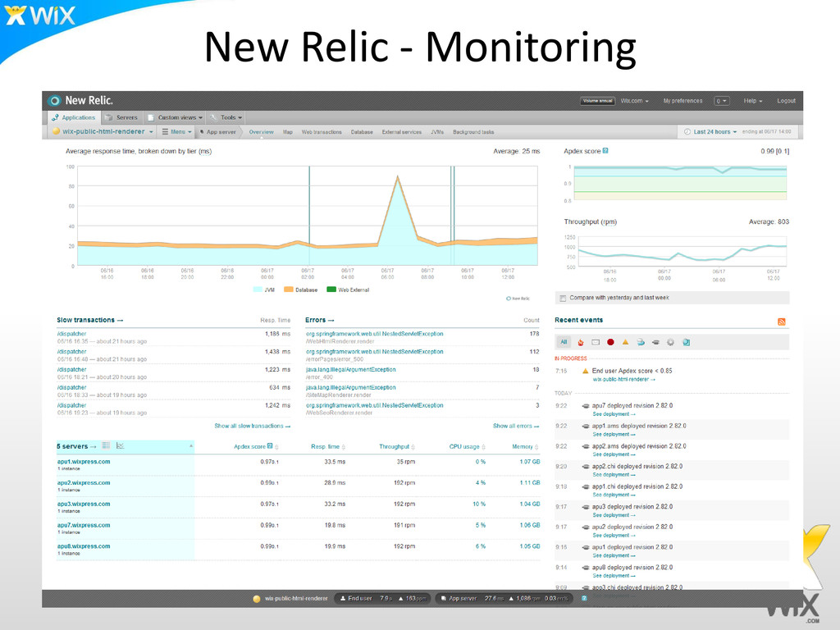The height and width of the screenshot is (630, 840).
Task: Filter recent events by the envelope icon
Action: click(596, 342)
